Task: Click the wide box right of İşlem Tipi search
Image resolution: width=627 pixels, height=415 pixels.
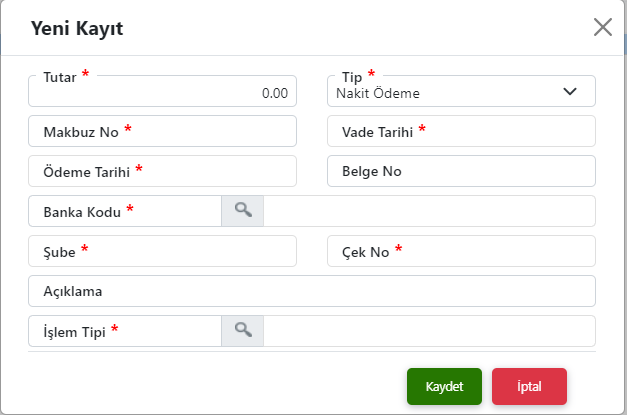Action: point(430,331)
